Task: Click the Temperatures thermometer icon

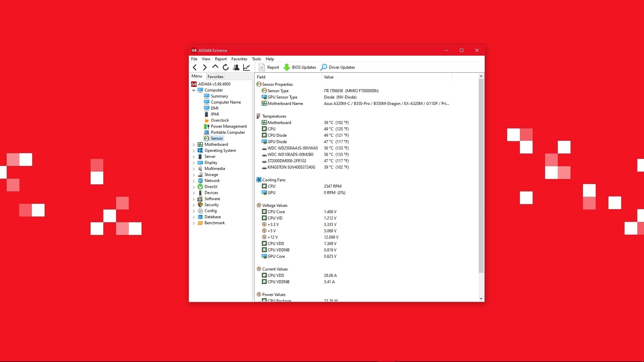Action: [x=259, y=116]
